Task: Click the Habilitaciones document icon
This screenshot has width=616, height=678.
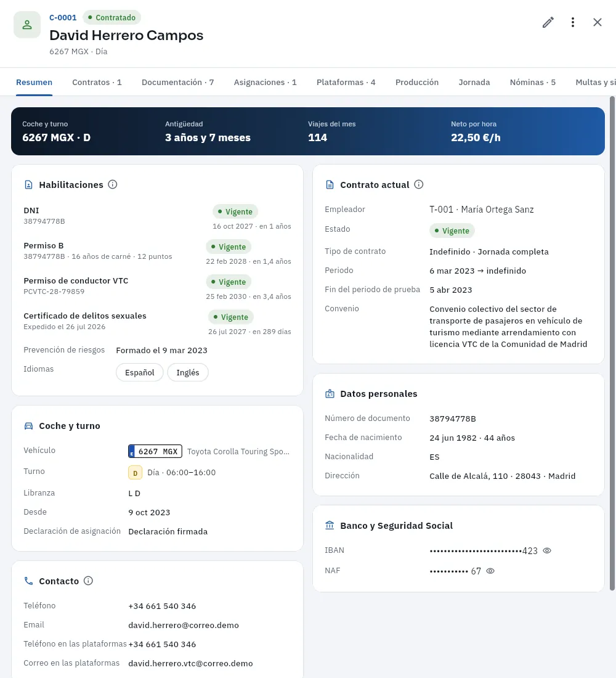Action: [28, 185]
